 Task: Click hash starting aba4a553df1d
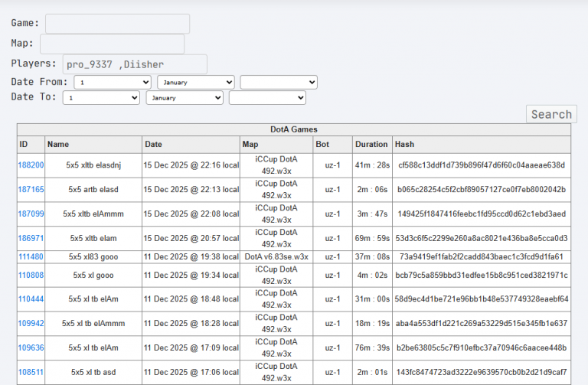point(482,323)
